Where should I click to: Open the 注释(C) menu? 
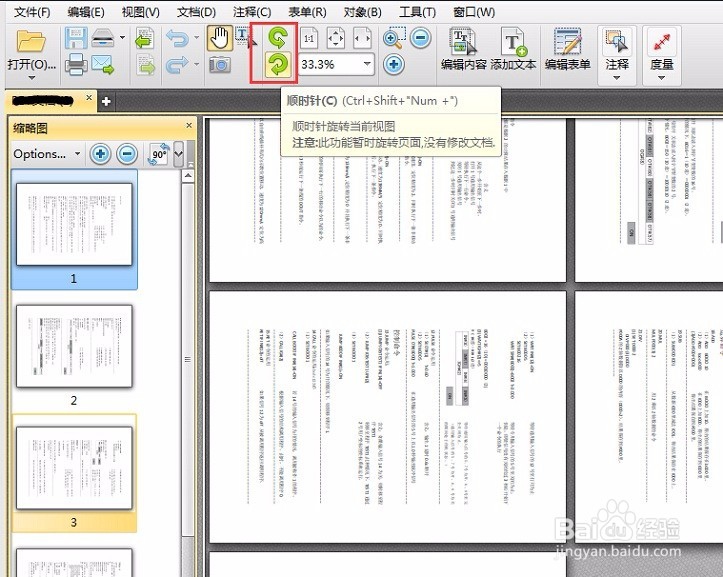pos(252,12)
